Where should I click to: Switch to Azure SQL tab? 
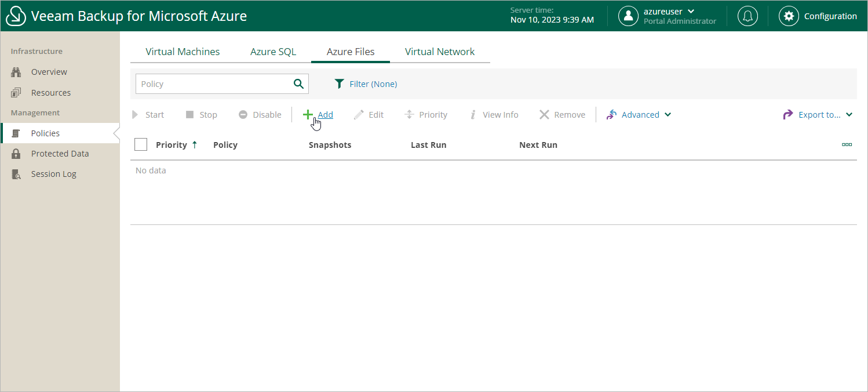273,52
